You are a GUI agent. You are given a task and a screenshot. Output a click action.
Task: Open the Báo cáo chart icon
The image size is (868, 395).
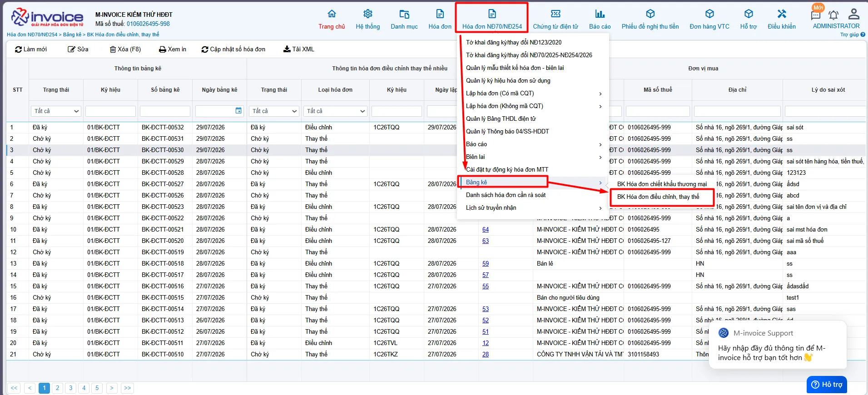click(600, 14)
